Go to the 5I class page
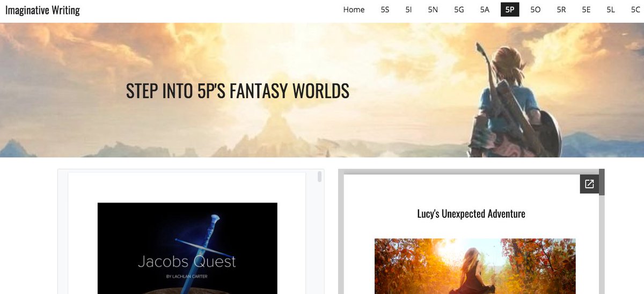 pyautogui.click(x=409, y=10)
